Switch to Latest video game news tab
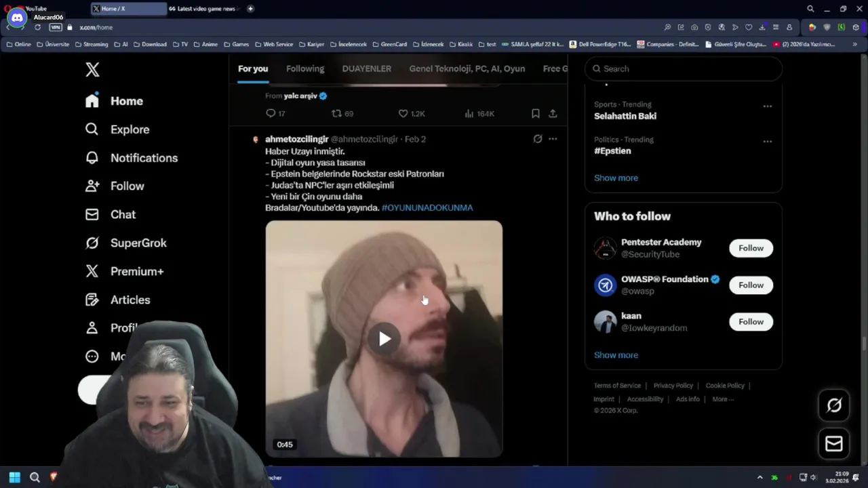This screenshot has width=868, height=488. click(x=205, y=9)
